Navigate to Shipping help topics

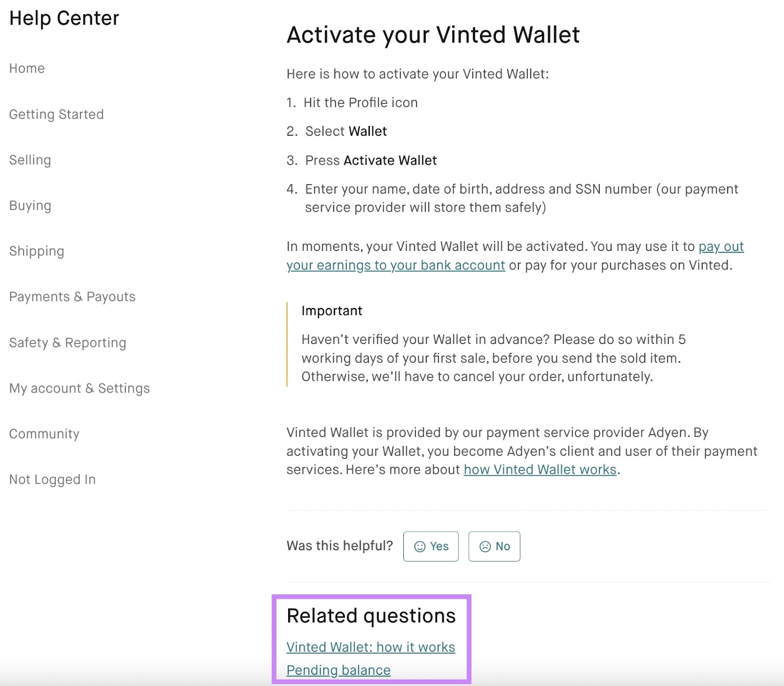(x=37, y=251)
